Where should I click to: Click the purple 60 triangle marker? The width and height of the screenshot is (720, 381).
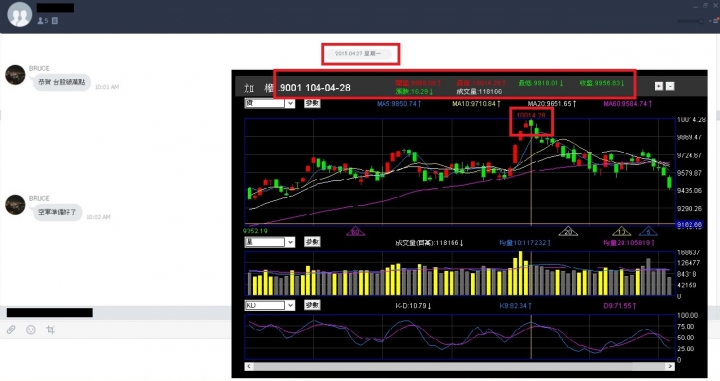pyautogui.click(x=355, y=231)
